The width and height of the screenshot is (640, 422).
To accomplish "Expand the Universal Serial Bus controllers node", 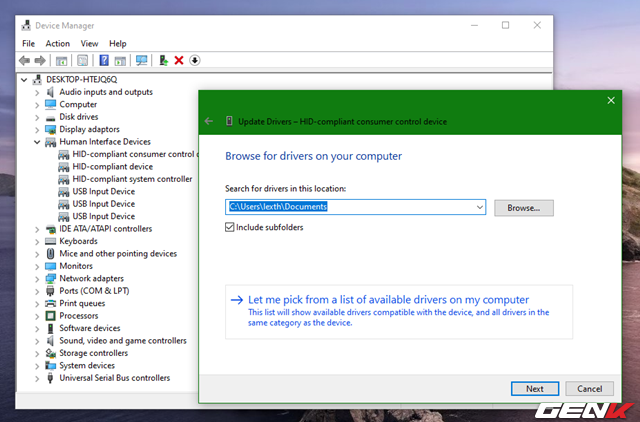I will pyautogui.click(x=37, y=378).
